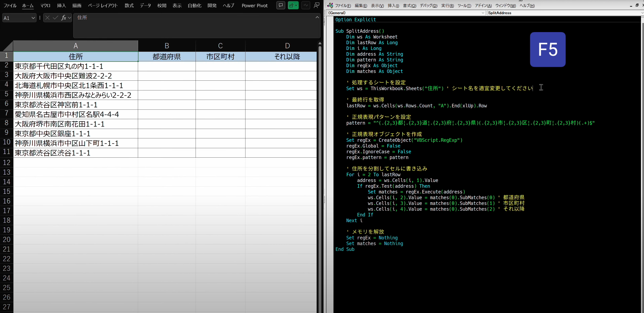
Task: Select cell 愛知県名古屋市中村区名駅4-4-4
Action: [x=76, y=114]
